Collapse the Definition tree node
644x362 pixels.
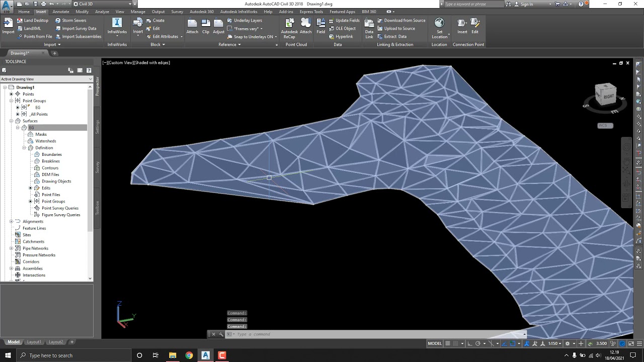coord(24,148)
